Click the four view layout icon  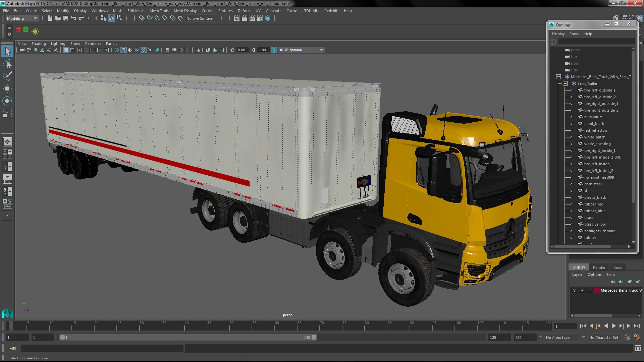7,154
